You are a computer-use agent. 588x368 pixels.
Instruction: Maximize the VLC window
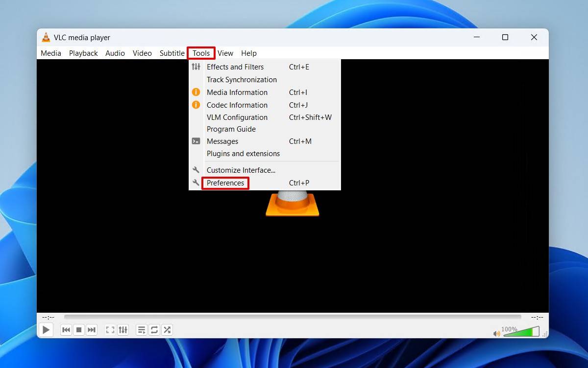(505, 37)
